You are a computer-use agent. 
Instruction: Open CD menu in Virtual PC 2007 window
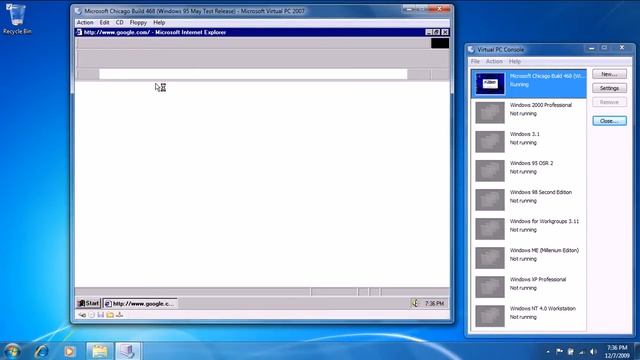(120, 22)
